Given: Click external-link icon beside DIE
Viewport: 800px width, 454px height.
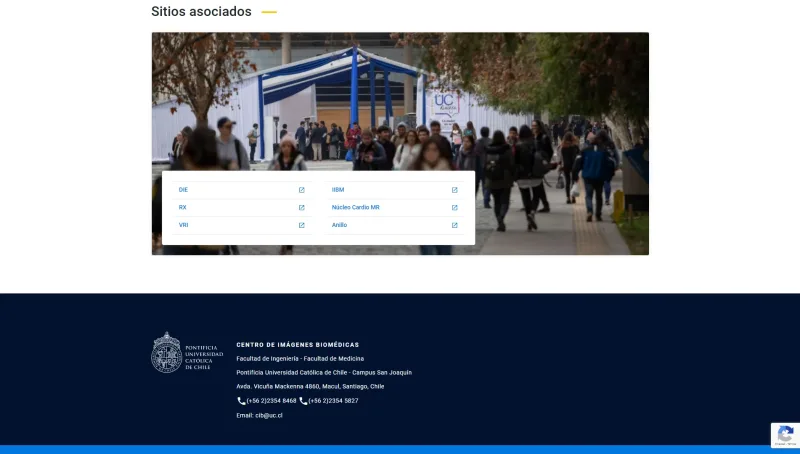Looking at the screenshot, I should (302, 190).
